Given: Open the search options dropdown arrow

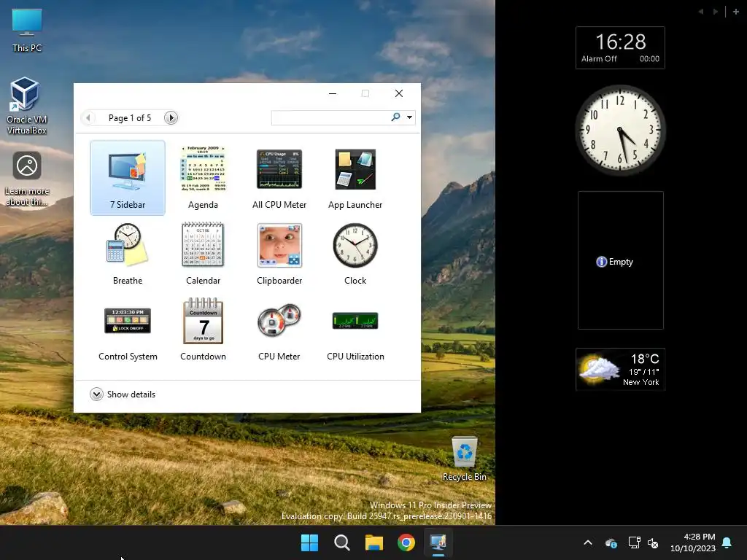Looking at the screenshot, I should pyautogui.click(x=409, y=117).
